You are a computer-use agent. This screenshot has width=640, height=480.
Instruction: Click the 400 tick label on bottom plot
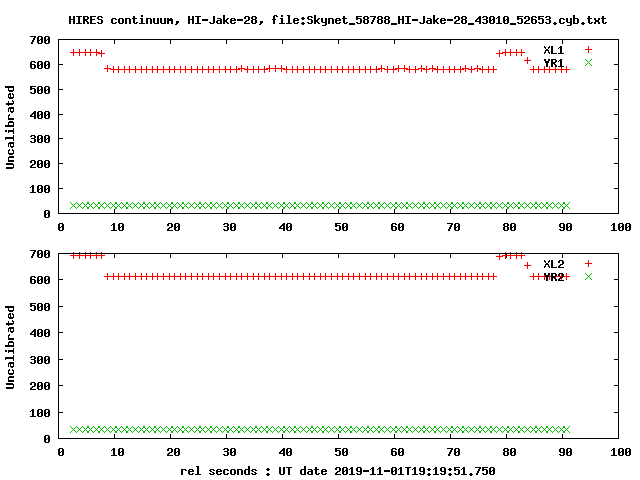40,333
